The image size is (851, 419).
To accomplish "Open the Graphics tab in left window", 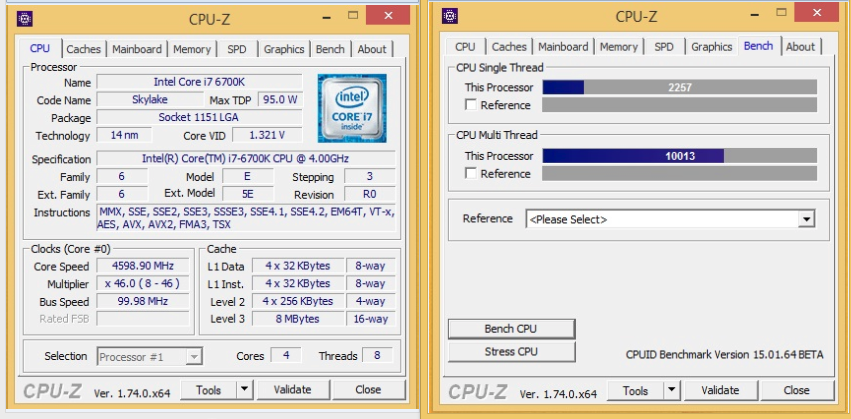I will (284, 49).
